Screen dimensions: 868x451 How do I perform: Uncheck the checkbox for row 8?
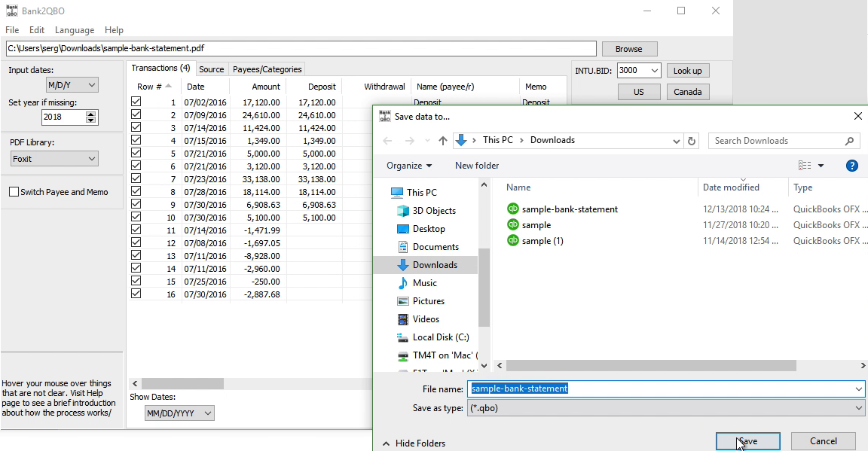coord(136,191)
